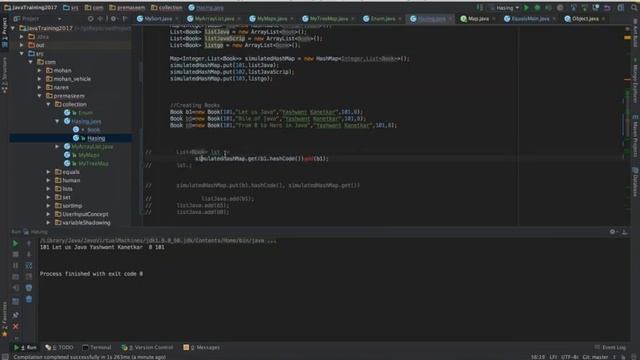The height and width of the screenshot is (360, 640).
Task: Expand the mohan package
Action: pos(40,70)
